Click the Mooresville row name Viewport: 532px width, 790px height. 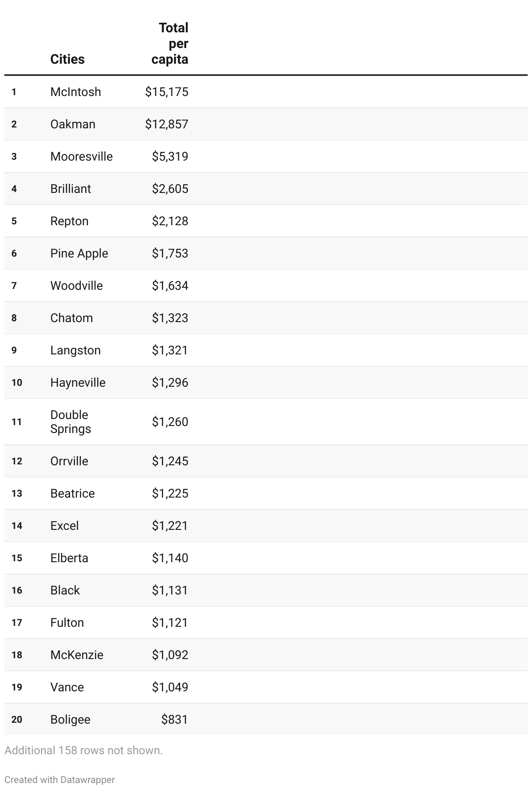82,157
